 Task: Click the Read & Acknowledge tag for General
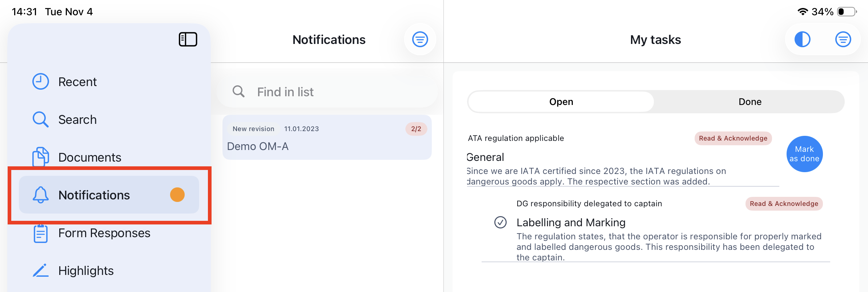click(733, 138)
